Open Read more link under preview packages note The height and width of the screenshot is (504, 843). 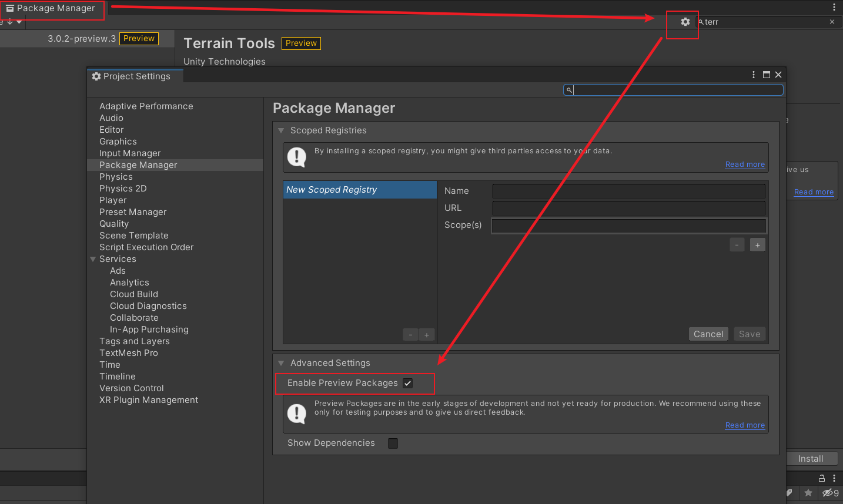pos(745,425)
